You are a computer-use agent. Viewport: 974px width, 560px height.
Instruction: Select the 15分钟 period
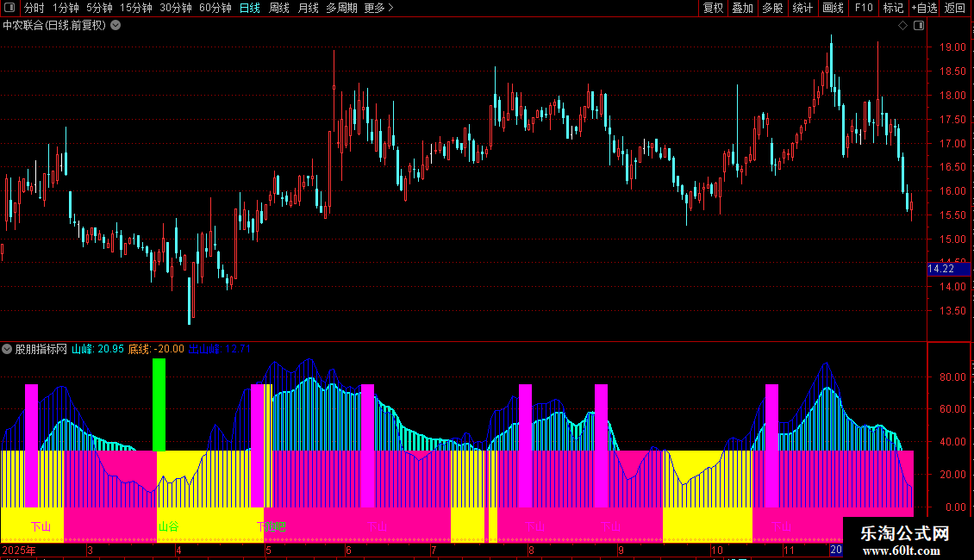point(135,8)
